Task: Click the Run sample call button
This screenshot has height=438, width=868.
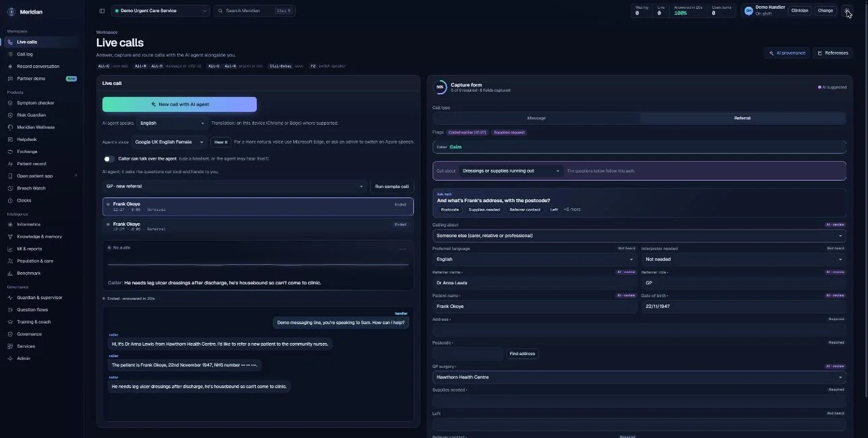Action: [392, 186]
